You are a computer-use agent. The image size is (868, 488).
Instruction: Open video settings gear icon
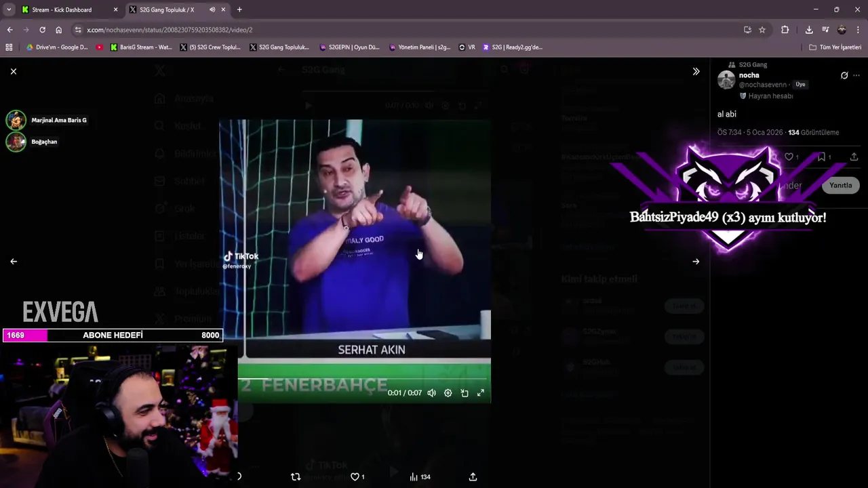coord(448,393)
